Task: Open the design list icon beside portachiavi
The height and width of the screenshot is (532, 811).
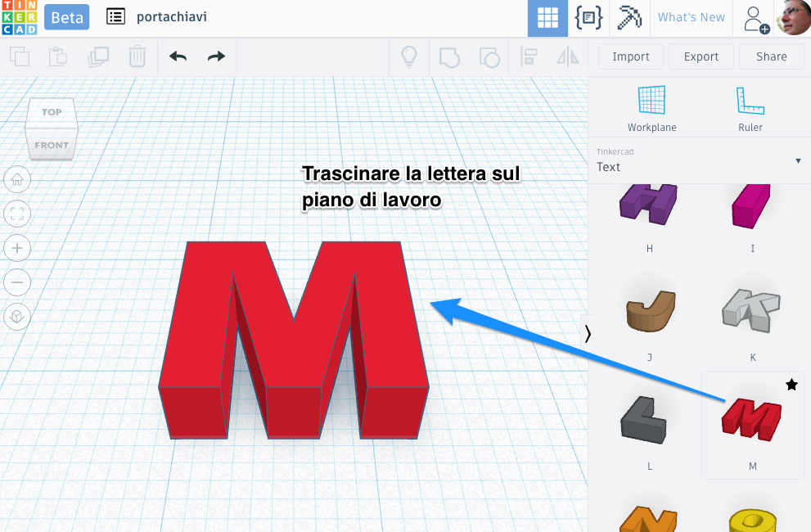Action: [115, 17]
